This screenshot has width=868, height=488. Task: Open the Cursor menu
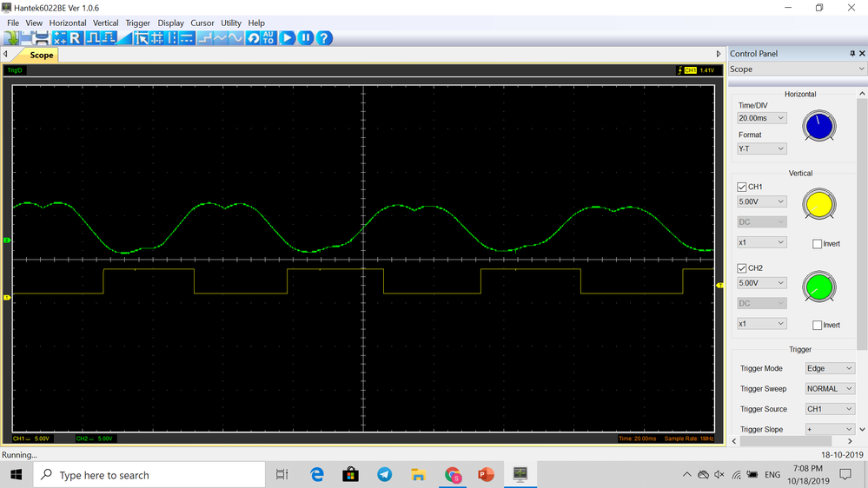(202, 23)
